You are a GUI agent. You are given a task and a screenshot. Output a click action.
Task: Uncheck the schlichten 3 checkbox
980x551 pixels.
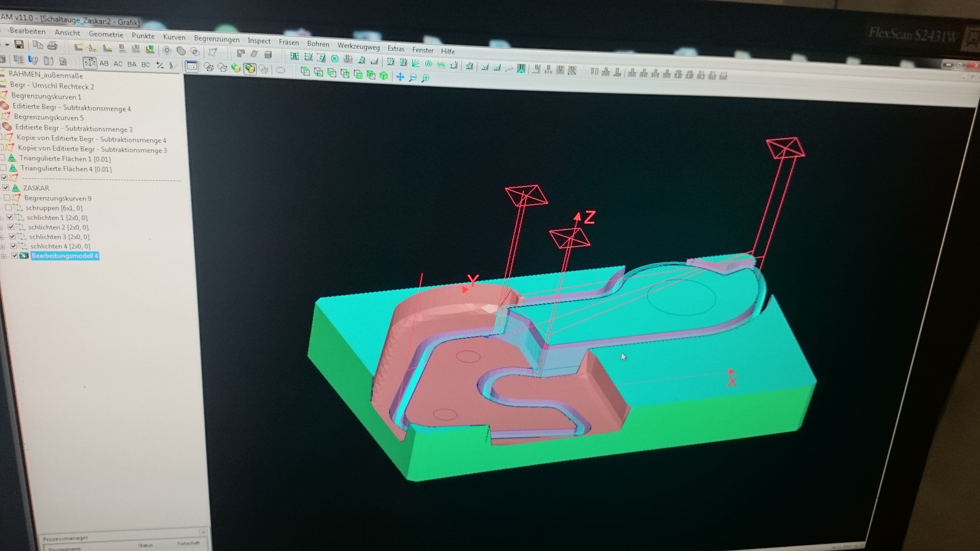point(12,236)
